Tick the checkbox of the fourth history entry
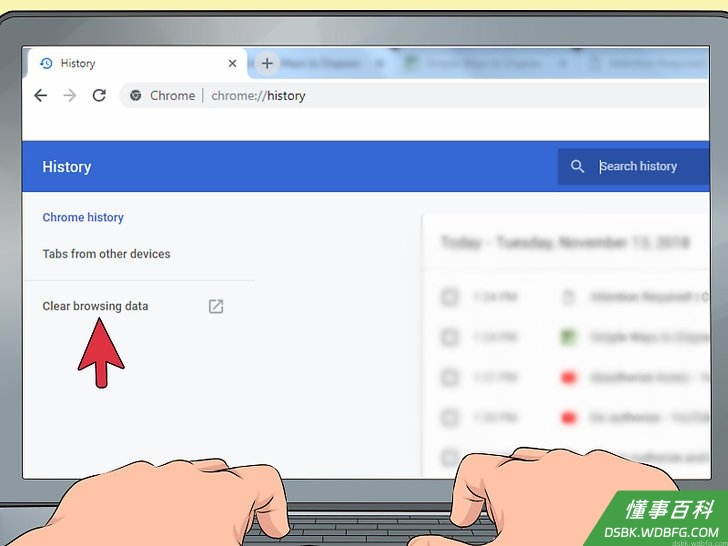Screen dimensions: 728x546 [449, 418]
